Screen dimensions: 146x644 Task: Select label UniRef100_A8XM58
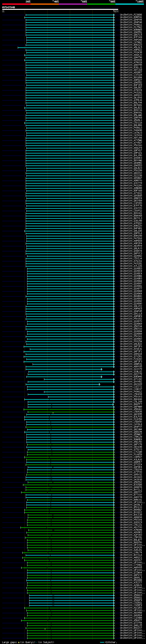(131, 613)
